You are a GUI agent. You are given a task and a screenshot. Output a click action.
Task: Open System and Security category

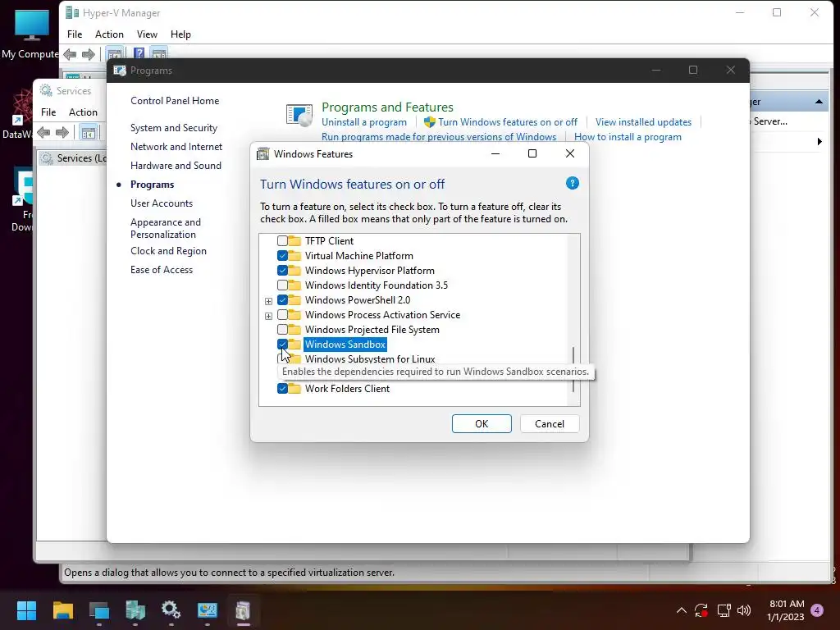(x=174, y=127)
